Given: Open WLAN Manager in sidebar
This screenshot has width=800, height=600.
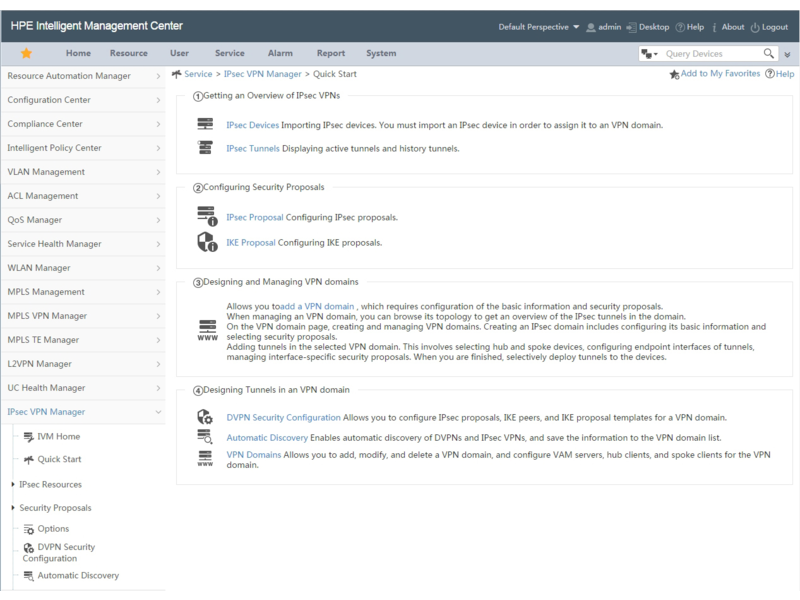Looking at the screenshot, I should [83, 268].
